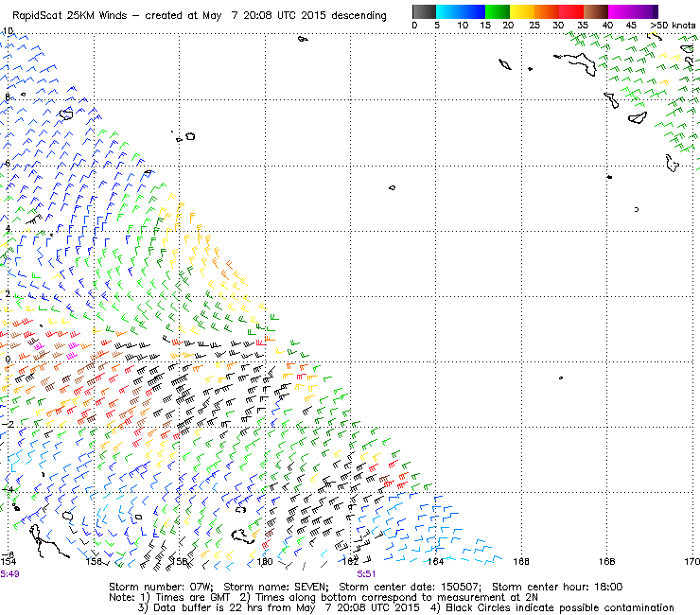The height and width of the screenshot is (615, 700).
Task: Click the purple '5:51' time label
Action: (x=366, y=574)
